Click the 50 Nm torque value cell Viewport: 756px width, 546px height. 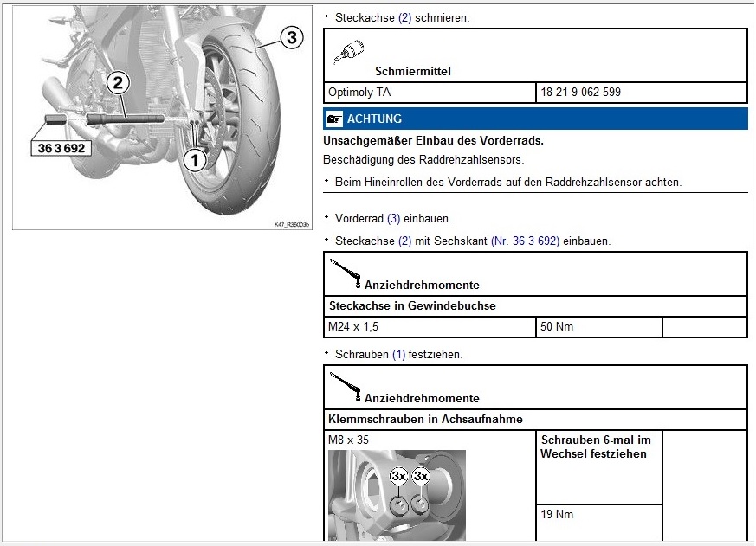[x=598, y=327]
